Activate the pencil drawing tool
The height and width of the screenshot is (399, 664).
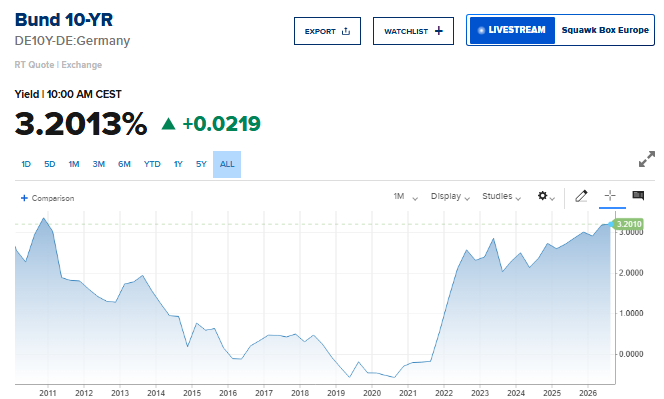point(581,196)
